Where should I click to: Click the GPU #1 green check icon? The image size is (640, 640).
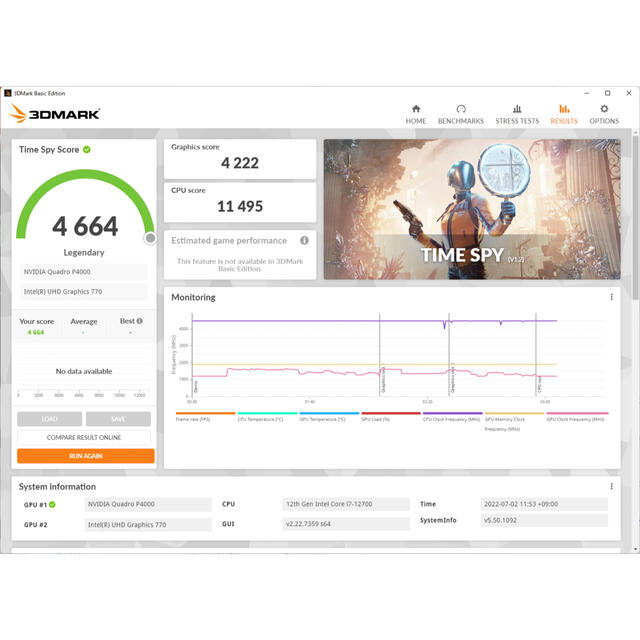point(52,504)
